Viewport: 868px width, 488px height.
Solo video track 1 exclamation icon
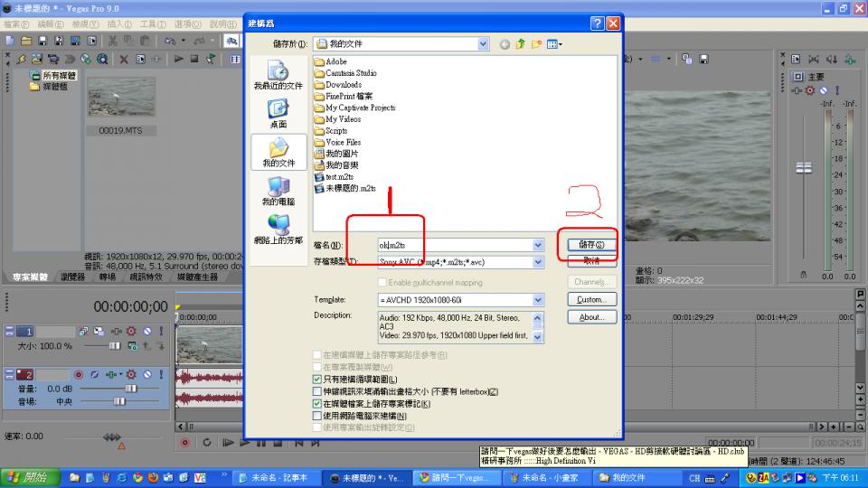[x=161, y=331]
